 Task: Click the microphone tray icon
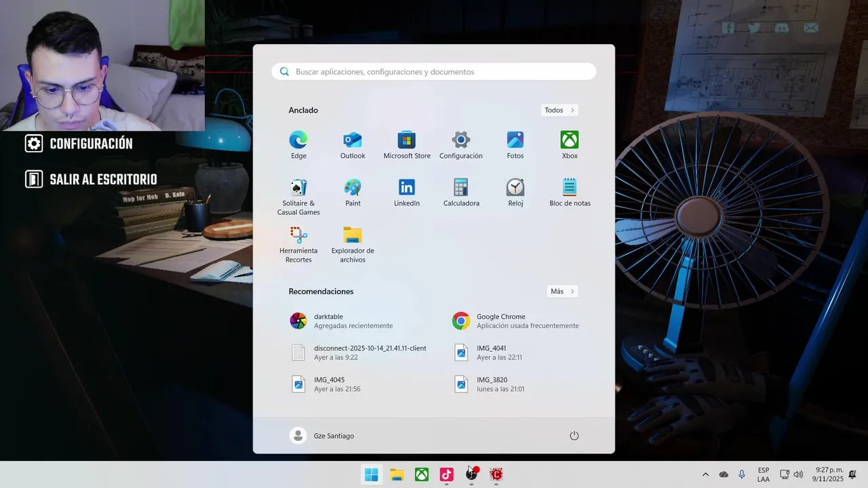742,474
